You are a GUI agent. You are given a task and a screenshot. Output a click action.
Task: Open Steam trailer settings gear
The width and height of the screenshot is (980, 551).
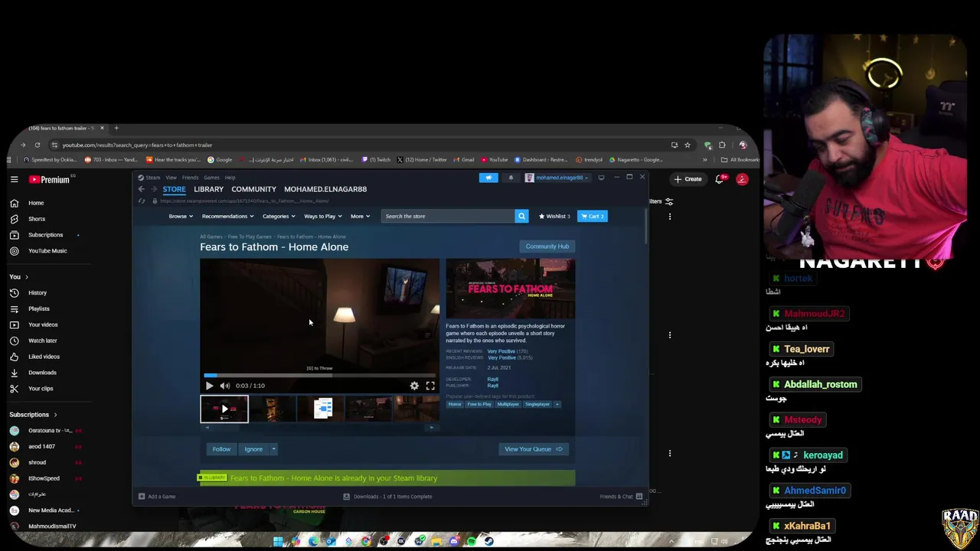tap(414, 386)
